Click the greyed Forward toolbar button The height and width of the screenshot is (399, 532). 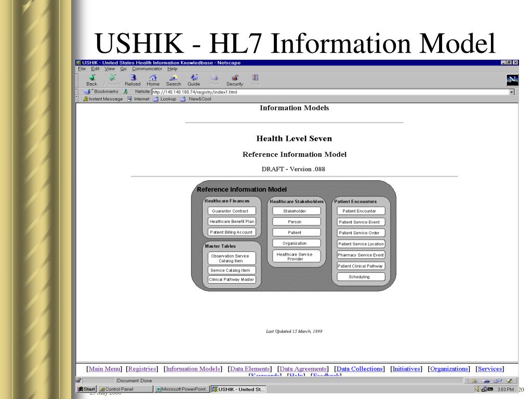(112, 81)
